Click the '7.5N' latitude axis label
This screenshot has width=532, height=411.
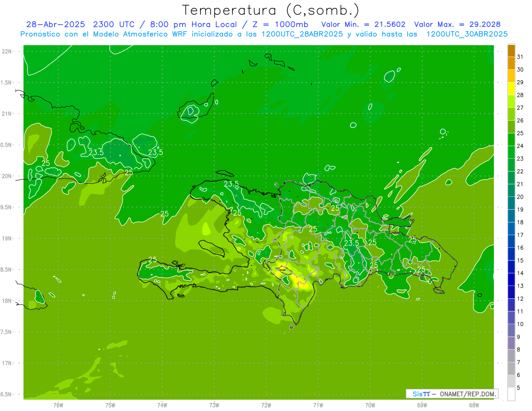[6, 332]
